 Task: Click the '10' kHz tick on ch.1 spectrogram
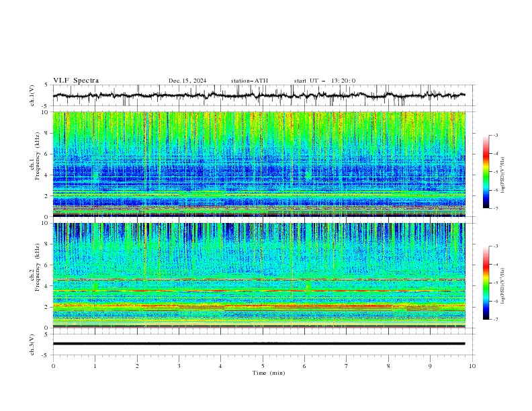coord(46,112)
